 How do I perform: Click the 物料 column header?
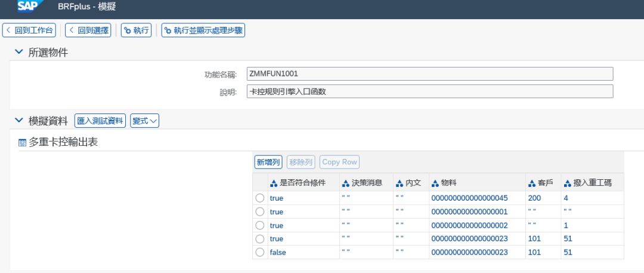(477, 183)
